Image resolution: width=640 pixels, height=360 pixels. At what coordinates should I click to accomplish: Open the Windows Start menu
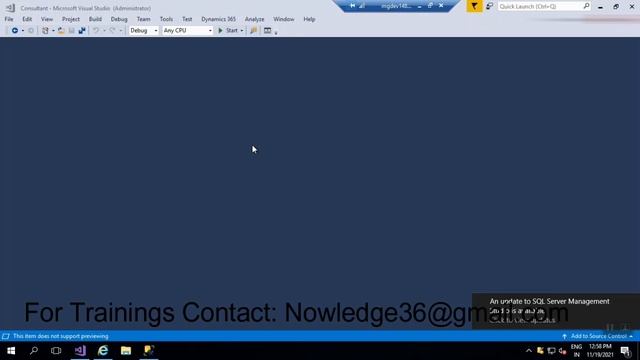pos(11,351)
